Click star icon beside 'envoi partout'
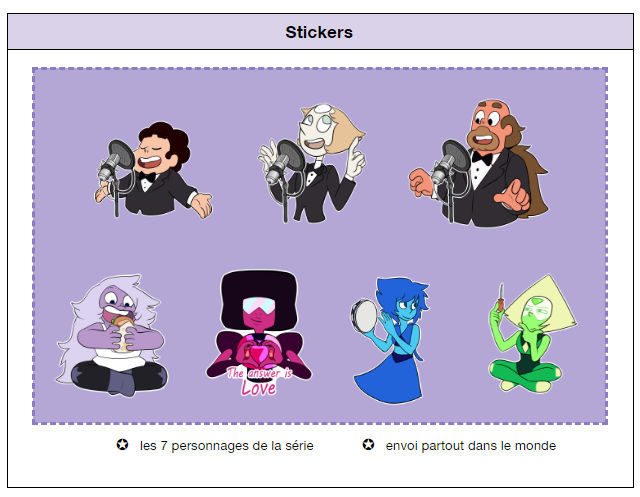The width and height of the screenshot is (640, 497). (368, 444)
